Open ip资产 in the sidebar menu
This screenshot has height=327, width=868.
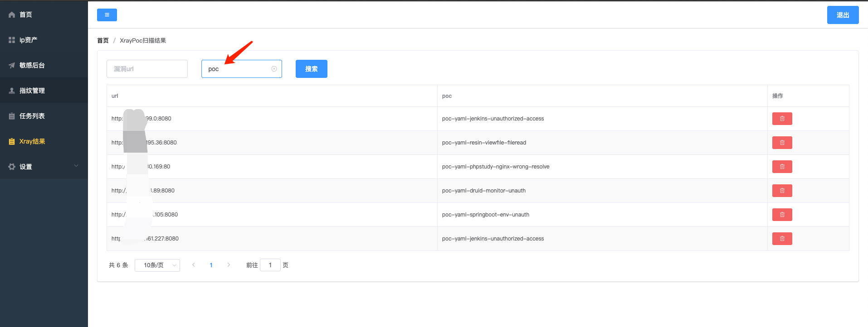44,40
